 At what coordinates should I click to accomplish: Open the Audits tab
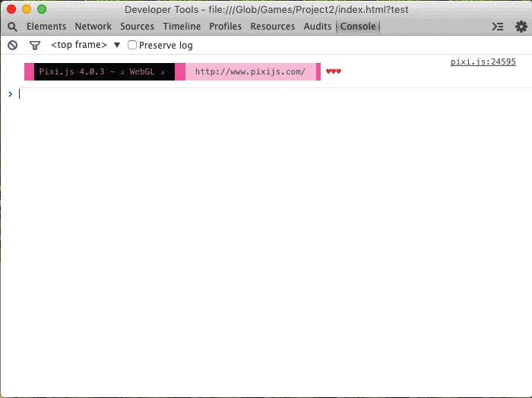click(x=318, y=27)
